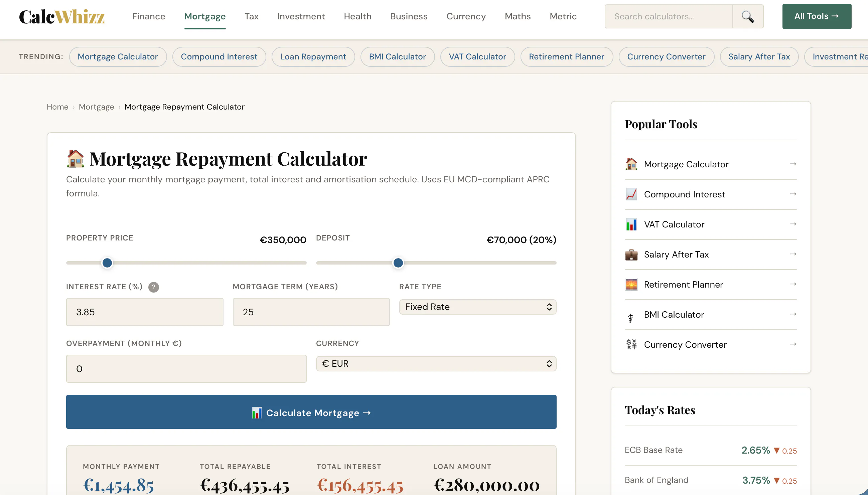
Task: Click the currency exchange icon beside Currency Converter
Action: (x=631, y=344)
